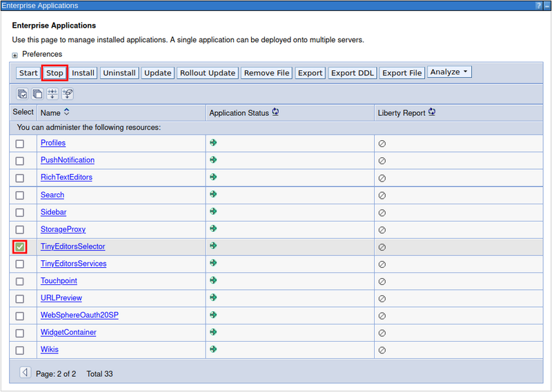The image size is (552, 392).
Task: Click the Rollout Update button
Action: 208,73
